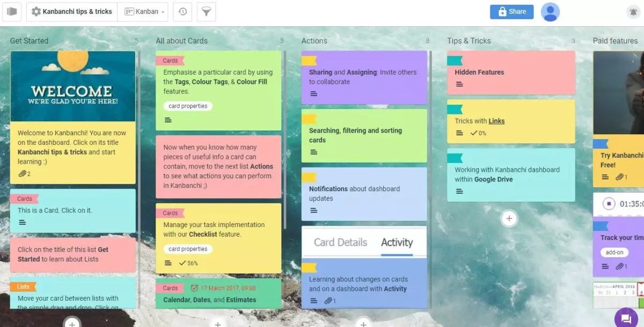644x327 pixels.
Task: Click description icon on the Emphasise card
Action: pos(168,120)
